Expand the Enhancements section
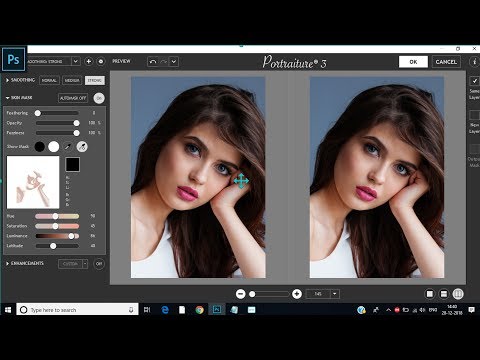 point(7,264)
